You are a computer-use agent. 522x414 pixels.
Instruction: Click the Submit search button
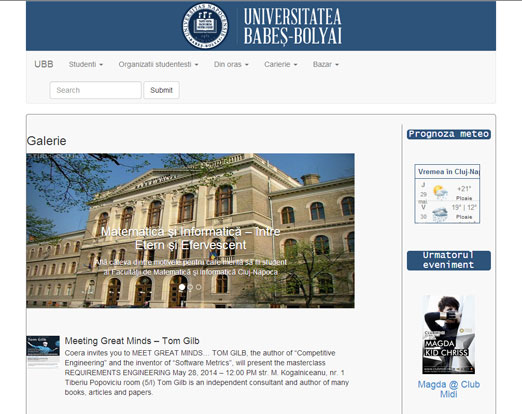(161, 90)
